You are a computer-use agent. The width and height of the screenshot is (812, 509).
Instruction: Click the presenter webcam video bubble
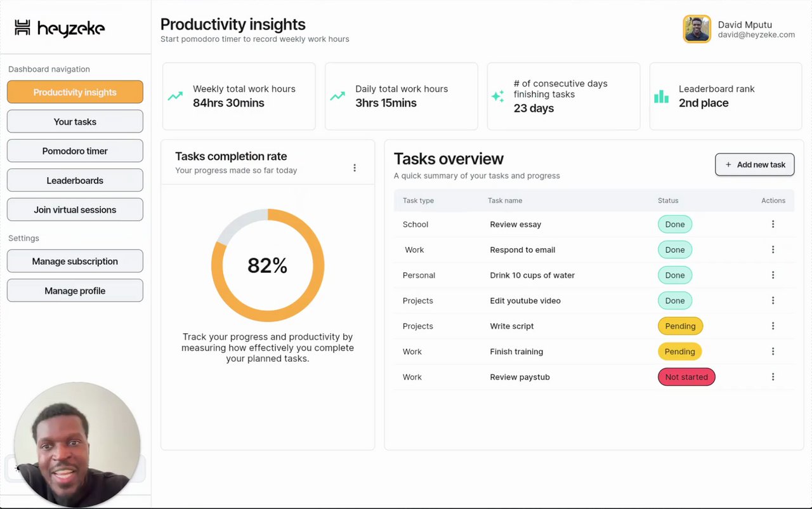[x=77, y=444]
